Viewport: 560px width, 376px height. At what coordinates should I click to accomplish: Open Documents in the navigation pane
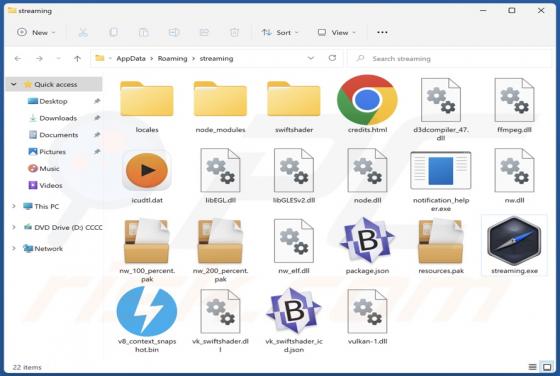point(59,135)
